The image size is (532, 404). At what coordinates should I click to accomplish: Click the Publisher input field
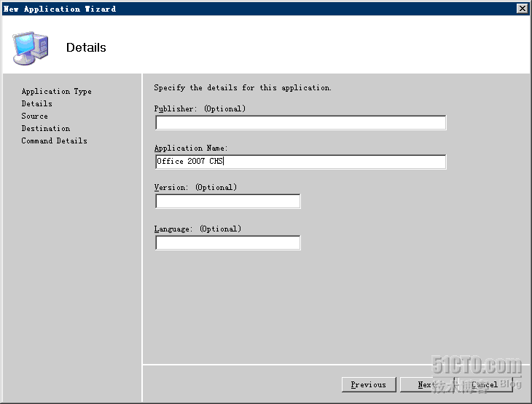(300, 122)
